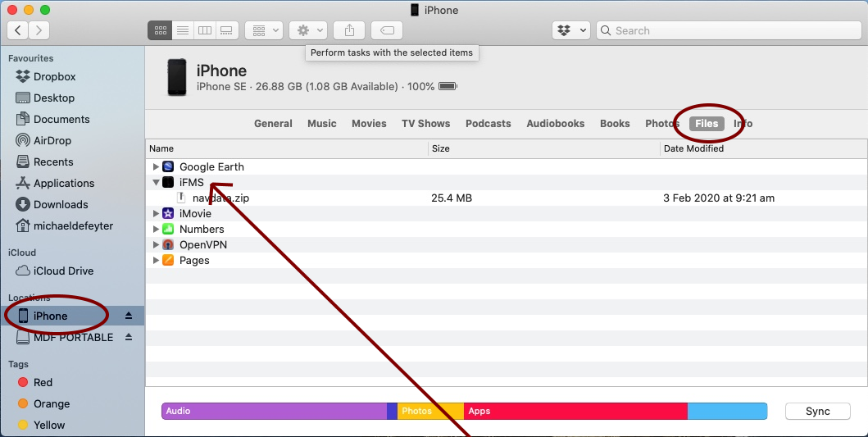The image size is (868, 437).
Task: Sort by the Size column header
Action: click(x=544, y=148)
